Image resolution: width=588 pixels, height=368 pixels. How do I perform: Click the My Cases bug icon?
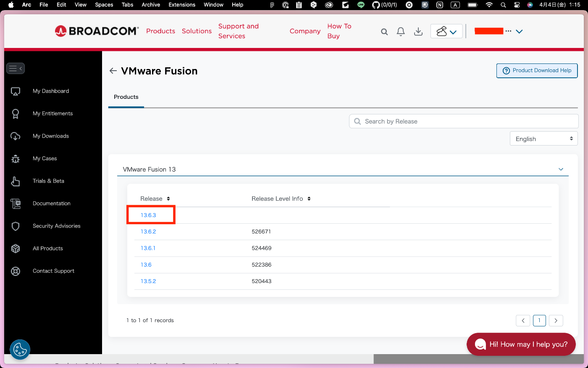(x=16, y=159)
